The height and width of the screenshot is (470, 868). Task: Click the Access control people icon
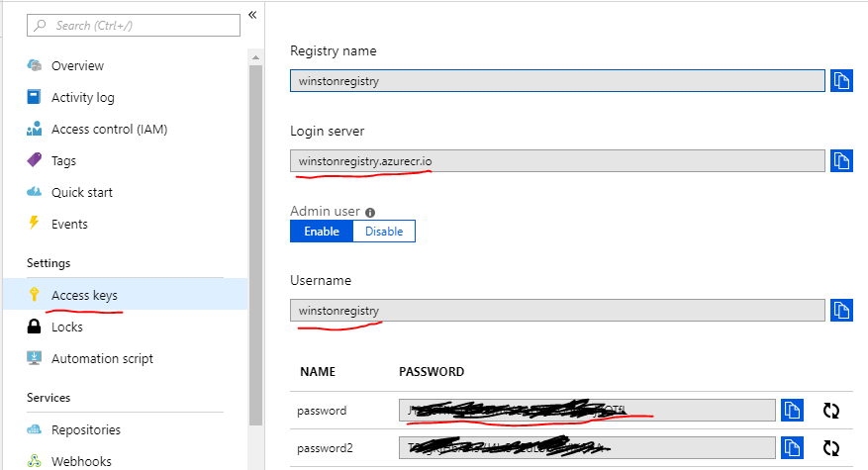pos(35,129)
